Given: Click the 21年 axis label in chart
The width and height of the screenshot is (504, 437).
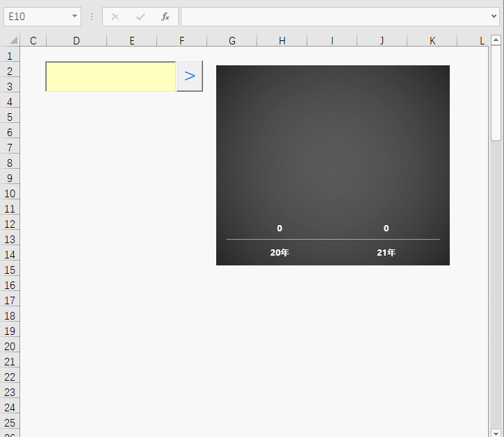Looking at the screenshot, I should point(386,253).
